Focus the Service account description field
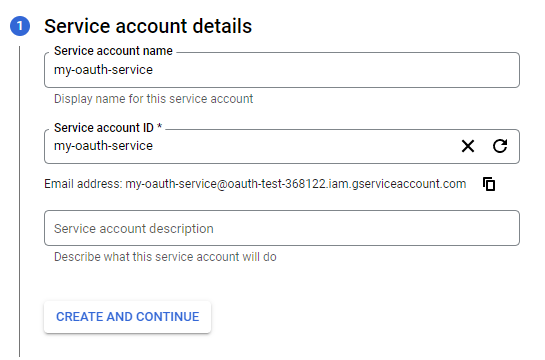545x360 pixels. point(282,228)
